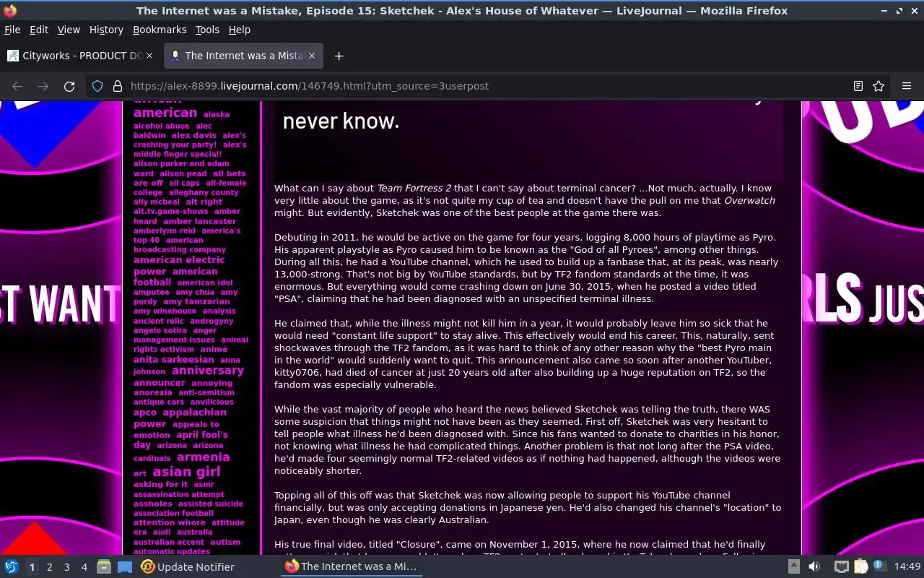
Task: Switch to workspace 4
Action: click(84, 567)
